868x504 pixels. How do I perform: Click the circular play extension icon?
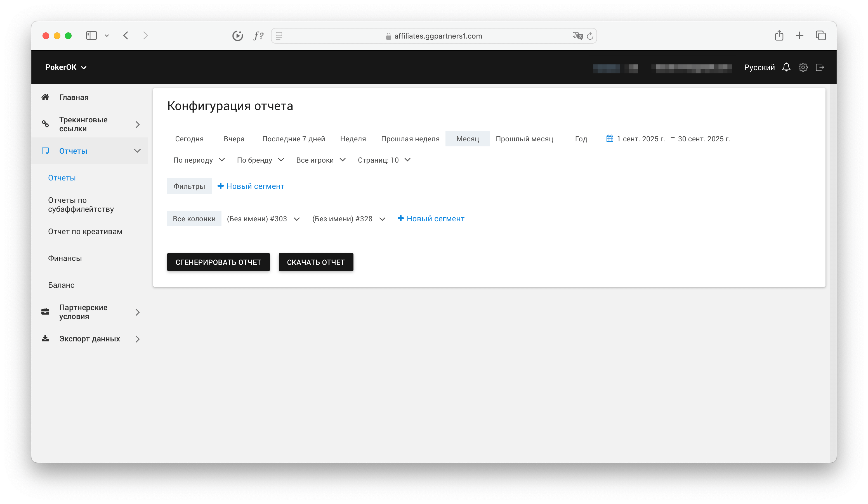click(238, 36)
